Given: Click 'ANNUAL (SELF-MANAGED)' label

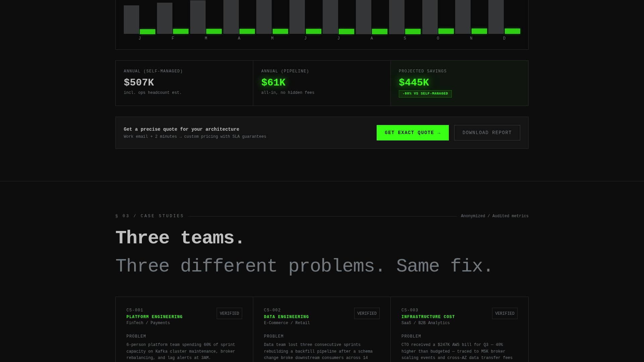Looking at the screenshot, I should click(x=153, y=71).
